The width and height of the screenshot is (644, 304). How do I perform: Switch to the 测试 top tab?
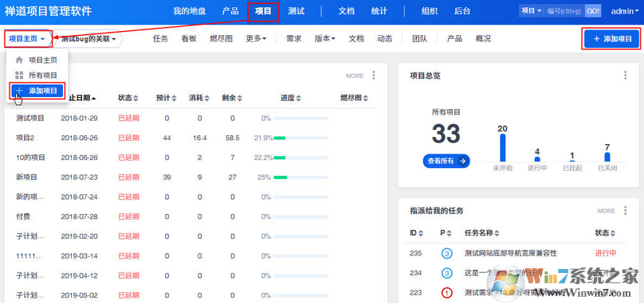point(296,11)
